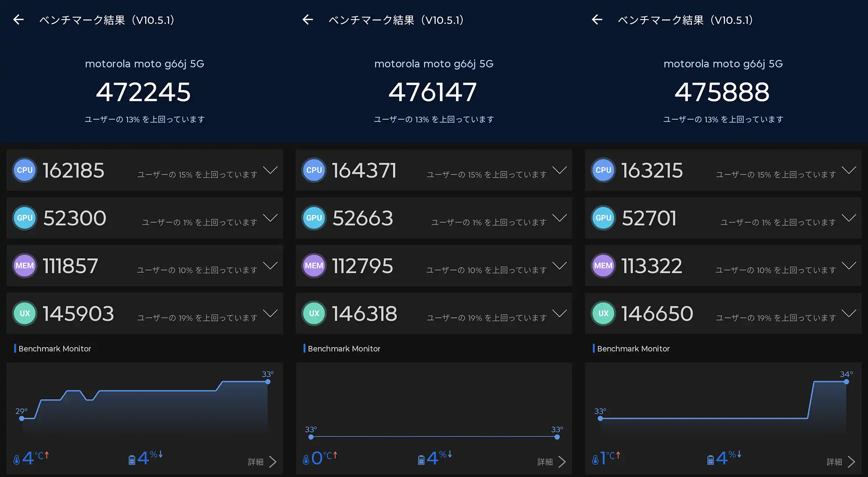Click the battery icon next to 4% under the 33°-to-34° graph
The height and width of the screenshot is (477, 868).
tap(710, 460)
